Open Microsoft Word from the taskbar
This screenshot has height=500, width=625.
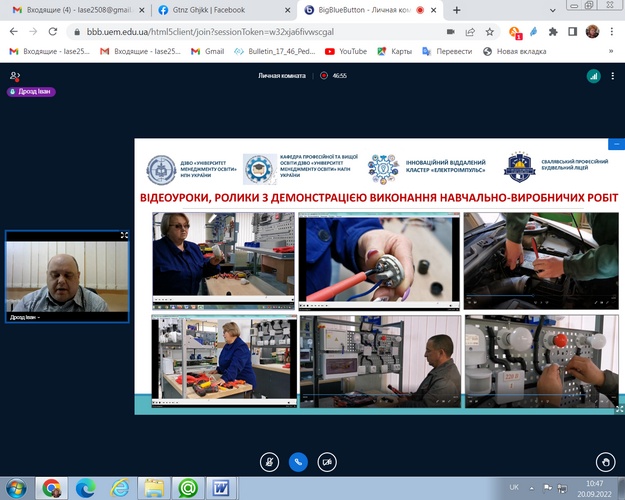(222, 487)
